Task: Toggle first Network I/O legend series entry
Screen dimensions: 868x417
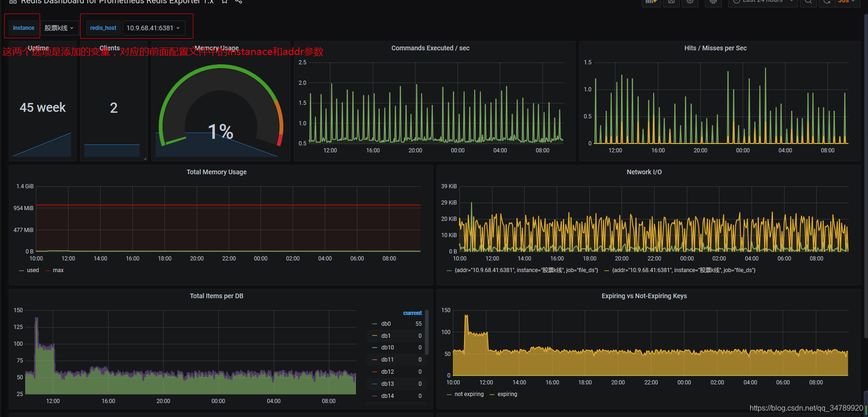Action: point(526,270)
